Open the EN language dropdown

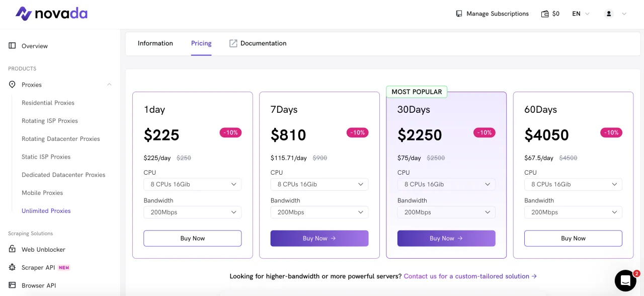pyautogui.click(x=581, y=14)
